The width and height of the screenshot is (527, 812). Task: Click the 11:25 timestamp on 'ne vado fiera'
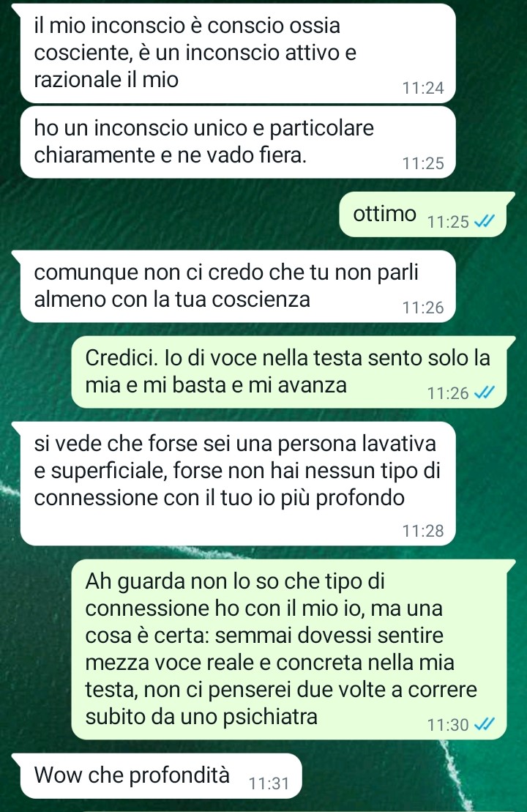point(423,163)
